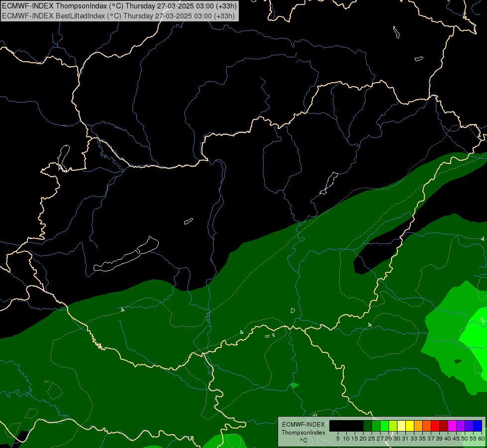Click the legend tick value "27"
Screen dimensions: 487x448
click(380, 439)
